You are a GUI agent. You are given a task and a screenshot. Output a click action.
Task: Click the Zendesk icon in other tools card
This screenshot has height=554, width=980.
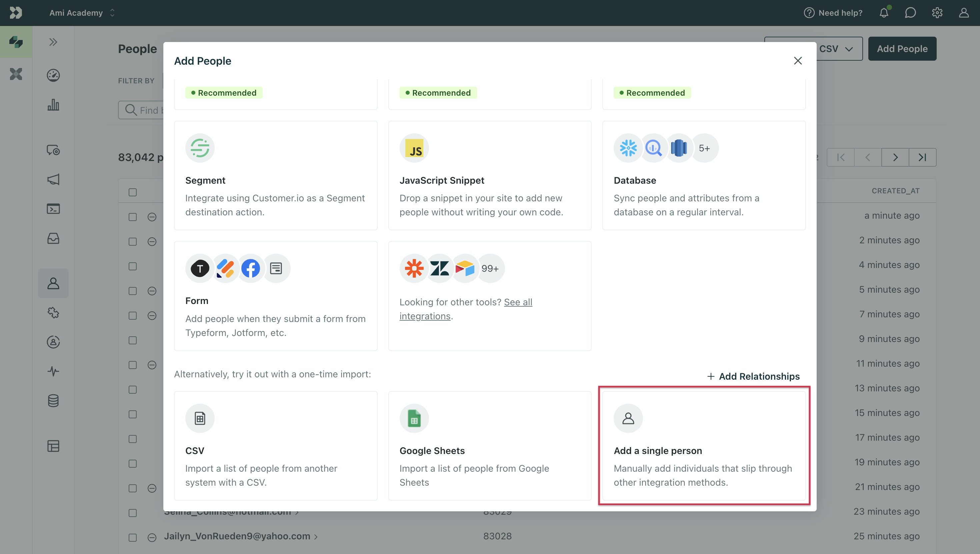point(439,269)
